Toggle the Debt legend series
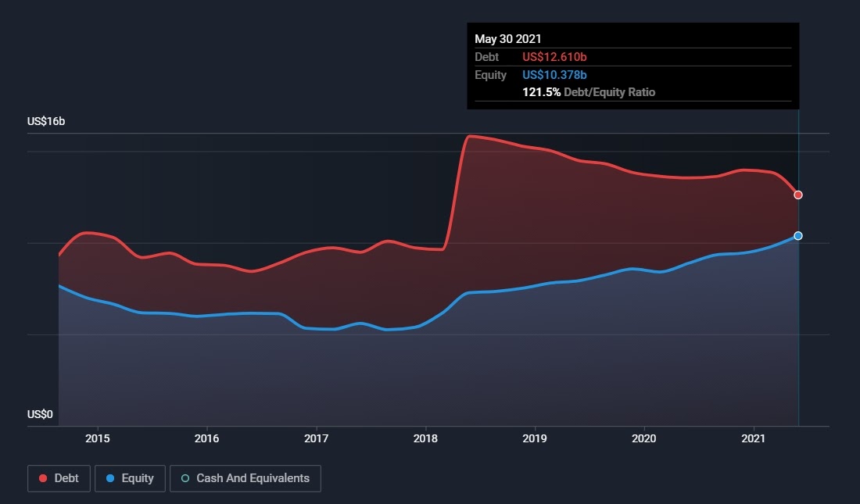This screenshot has height=504, width=860. point(59,478)
